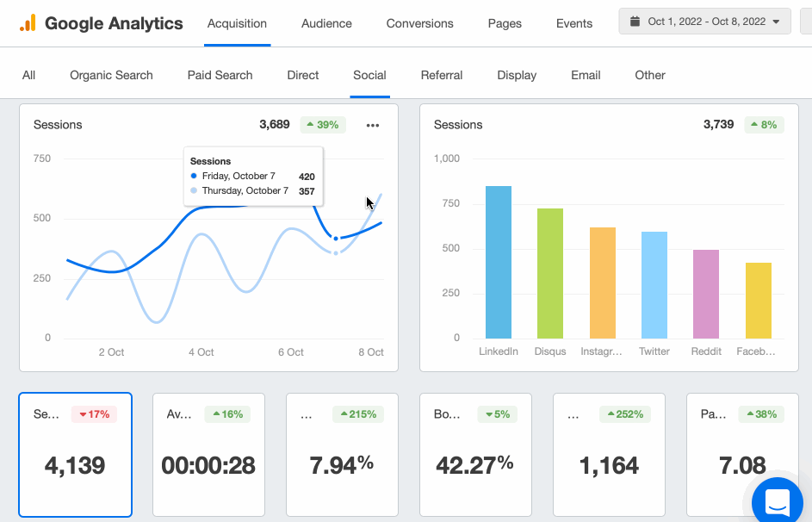
Task: Open the chat support bubble
Action: [777, 501]
